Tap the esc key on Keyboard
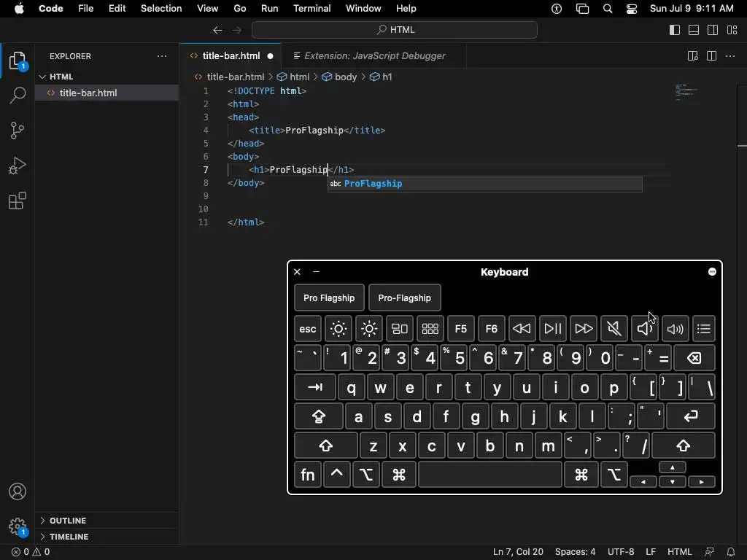 coord(308,329)
